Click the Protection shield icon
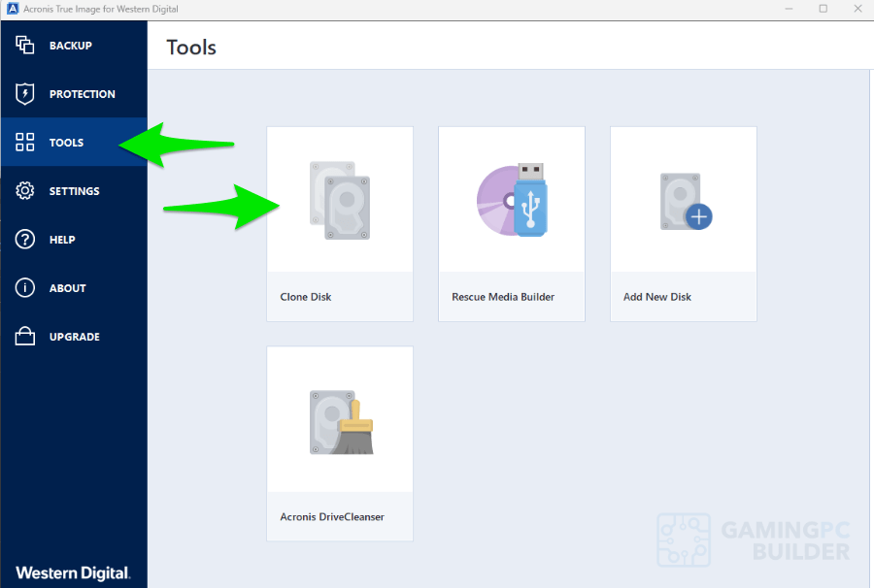 (x=24, y=93)
